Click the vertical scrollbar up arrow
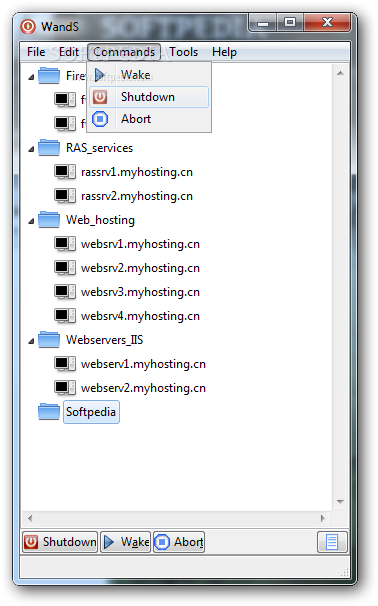 click(340, 73)
